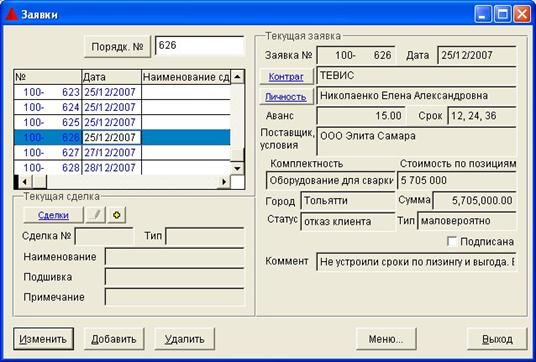Image resolution: width=536 pixels, height=362 pixels.
Task: Click the Порядк. № button
Action: 117,46
